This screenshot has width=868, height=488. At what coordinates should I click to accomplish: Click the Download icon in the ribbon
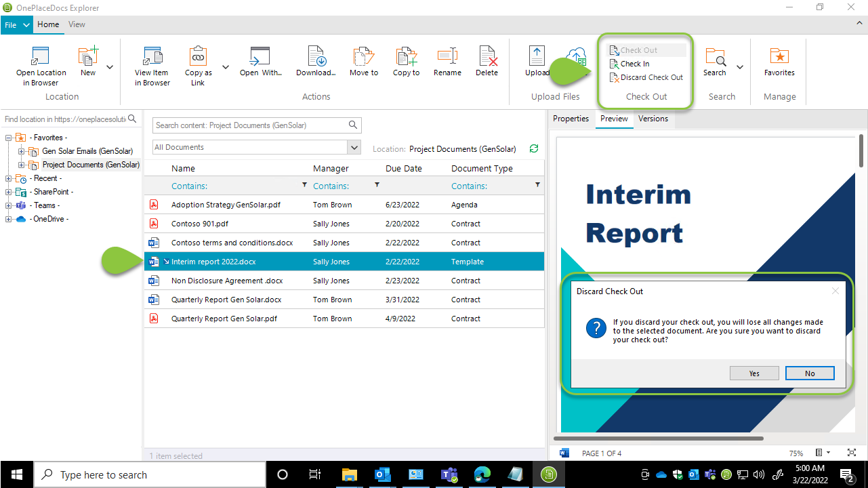pos(316,56)
